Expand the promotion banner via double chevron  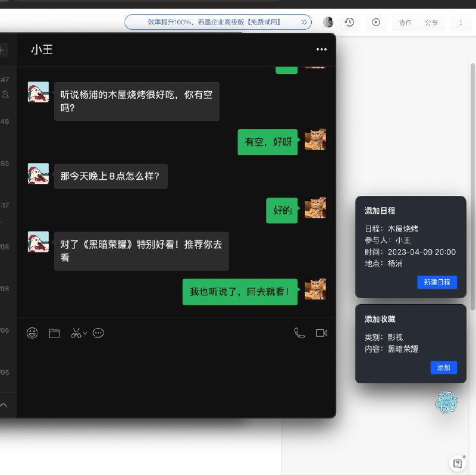point(304,22)
